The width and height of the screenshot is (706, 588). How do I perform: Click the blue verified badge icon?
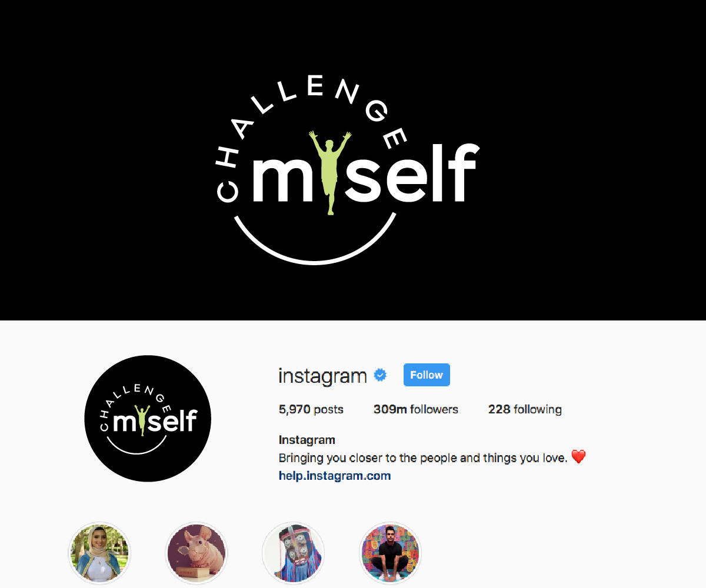tap(381, 375)
